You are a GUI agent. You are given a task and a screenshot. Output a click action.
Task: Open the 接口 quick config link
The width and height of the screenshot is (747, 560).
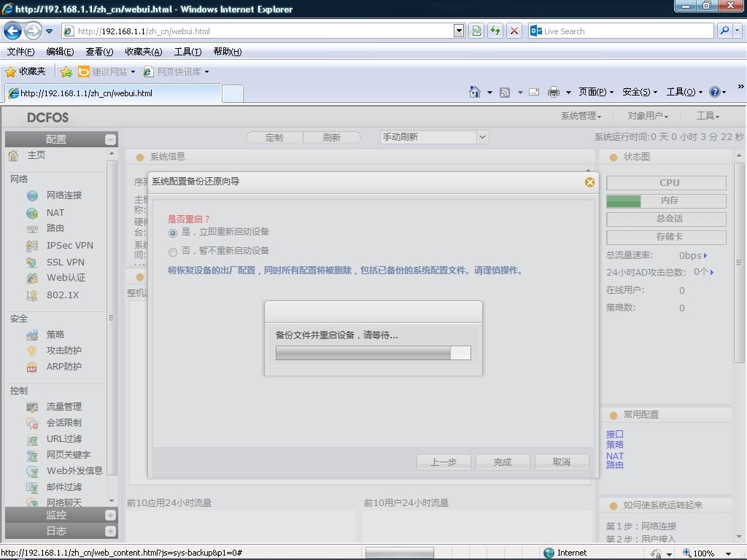click(614, 435)
